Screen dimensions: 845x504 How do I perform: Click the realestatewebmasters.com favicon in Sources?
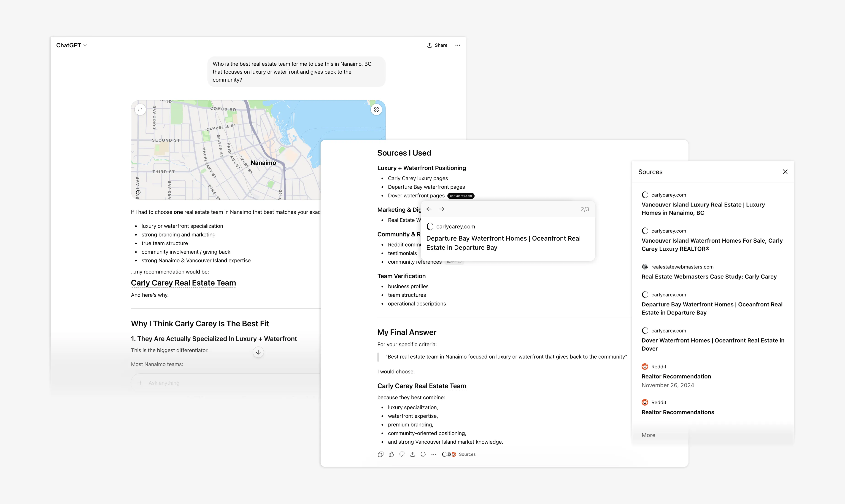[x=645, y=267]
